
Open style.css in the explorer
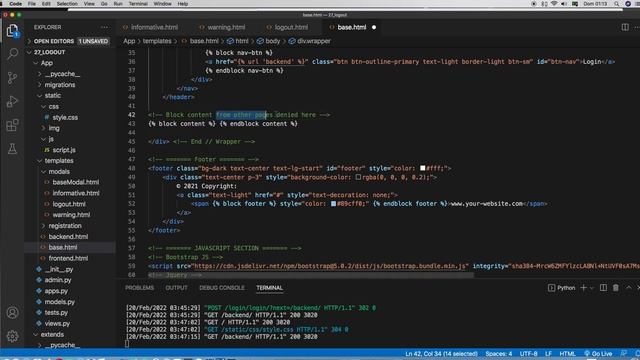pos(65,118)
